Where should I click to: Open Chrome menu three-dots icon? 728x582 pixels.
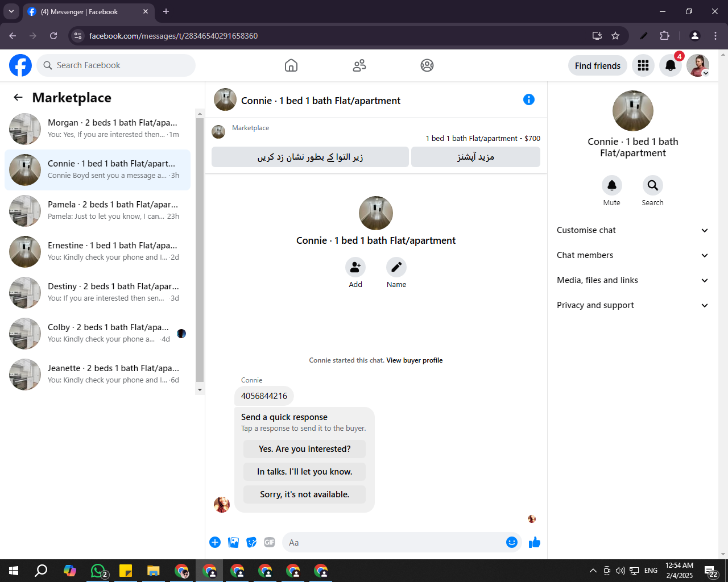(715, 36)
